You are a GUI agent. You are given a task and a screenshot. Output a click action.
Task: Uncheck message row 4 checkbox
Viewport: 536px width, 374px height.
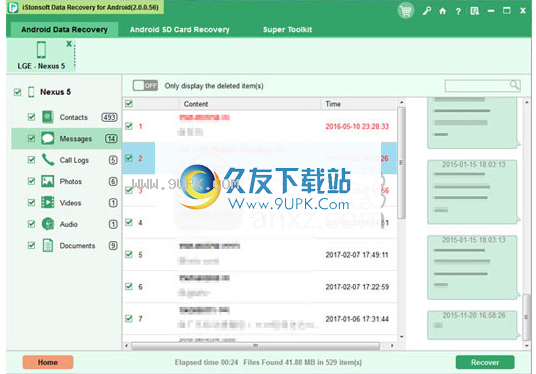[129, 223]
